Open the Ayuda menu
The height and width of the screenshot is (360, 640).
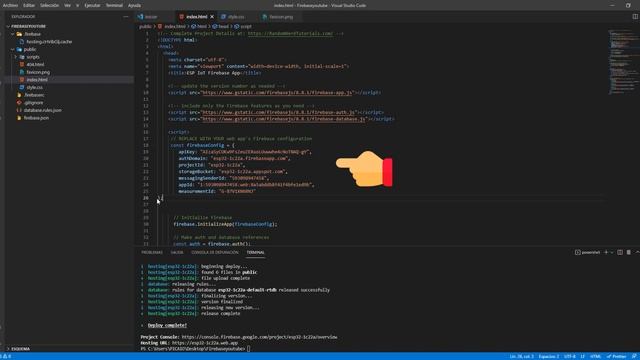134,5
